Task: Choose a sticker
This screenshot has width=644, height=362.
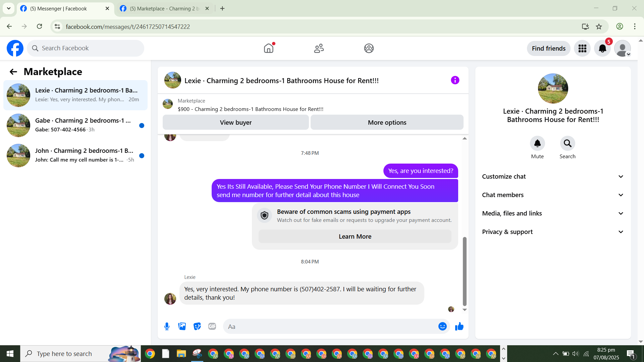Action: pyautogui.click(x=197, y=326)
